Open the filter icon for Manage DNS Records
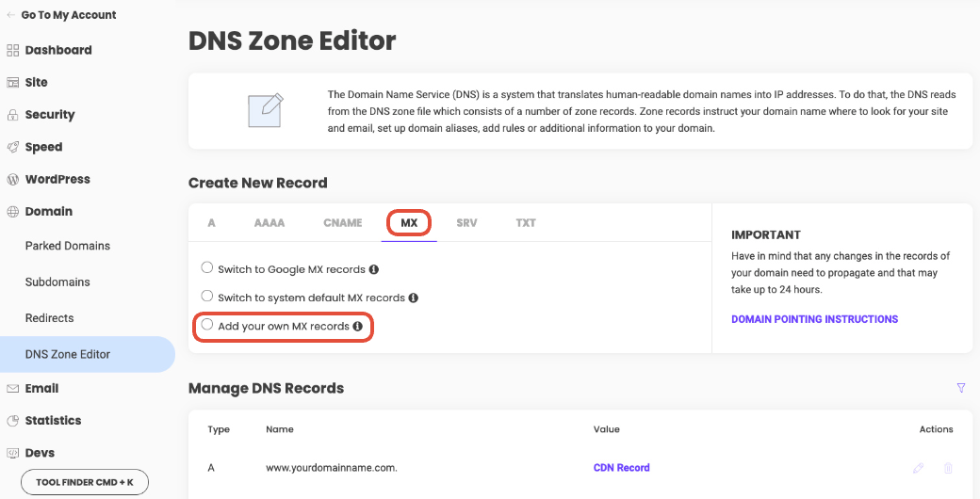Image resolution: width=980 pixels, height=499 pixels. pos(961,388)
